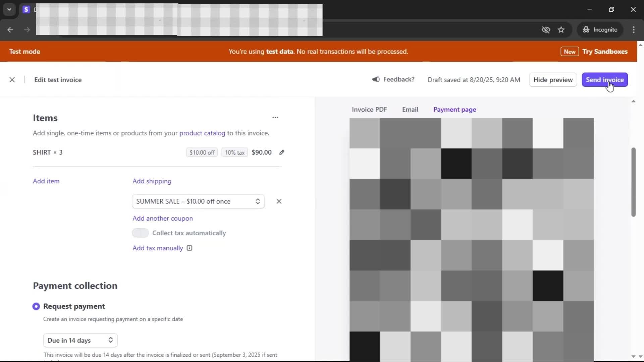Remove the SUMMER SALE coupon with X
Screen dimensions: 644x362
[x=279, y=201]
